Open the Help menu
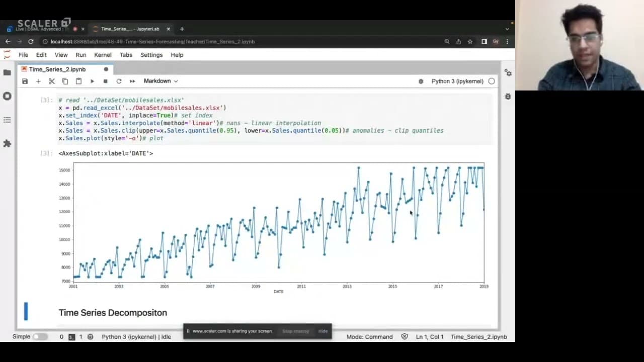This screenshot has height=362, width=644. (x=177, y=55)
